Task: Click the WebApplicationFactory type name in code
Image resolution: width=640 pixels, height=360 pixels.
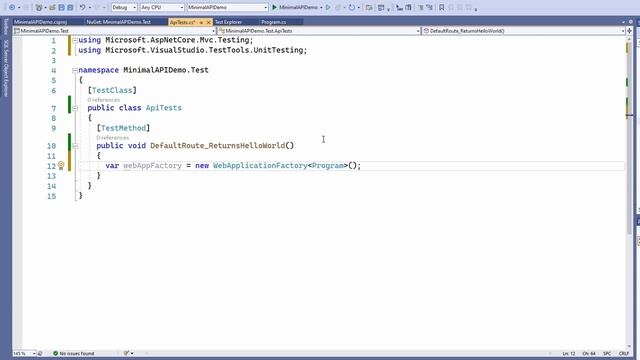Action: click(260, 166)
